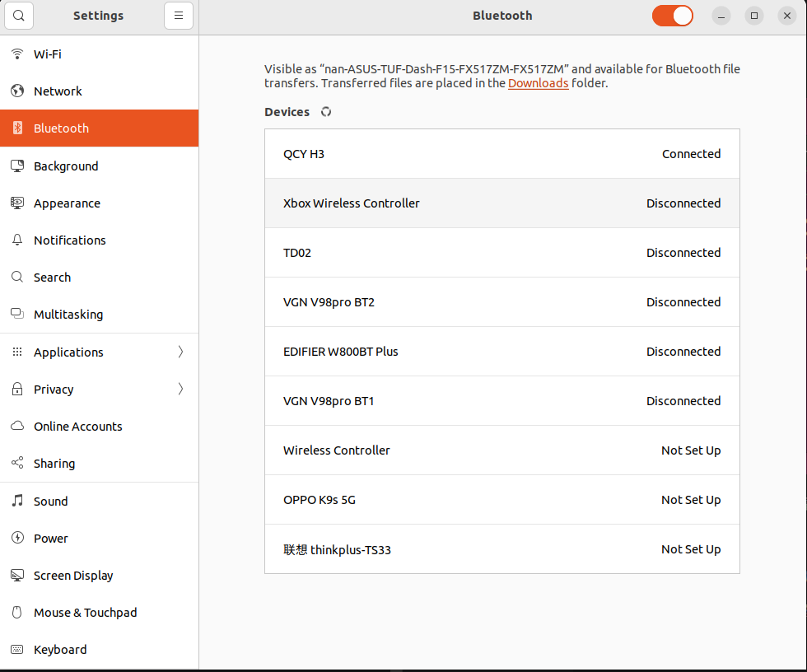The width and height of the screenshot is (807, 672).
Task: Select VGN V98pro BT1 device
Action: coord(502,401)
